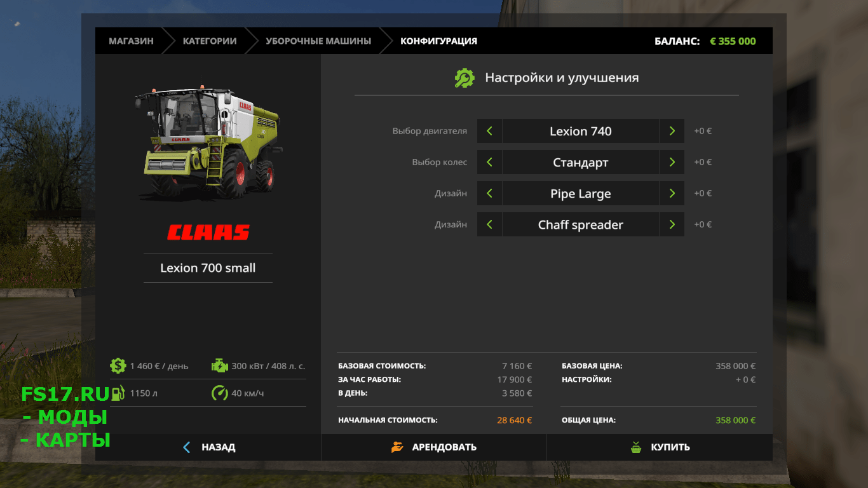
Task: Click the red CLAAS brand logo
Action: tap(208, 232)
